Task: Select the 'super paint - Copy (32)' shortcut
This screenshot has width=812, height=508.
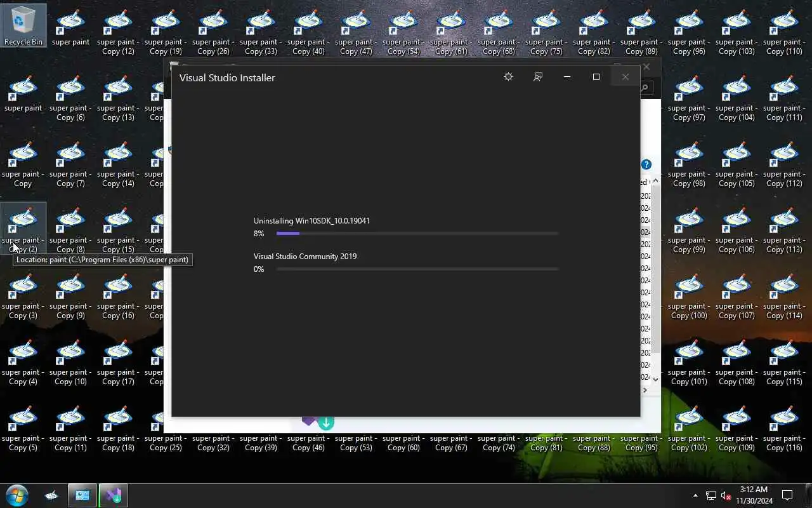Action: [x=213, y=443]
